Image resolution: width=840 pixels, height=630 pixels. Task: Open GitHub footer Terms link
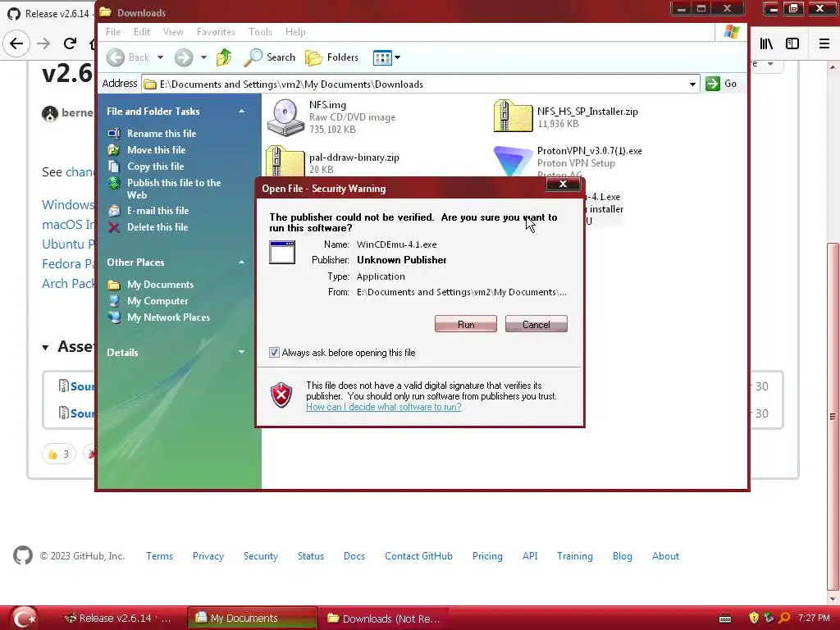pyautogui.click(x=160, y=556)
